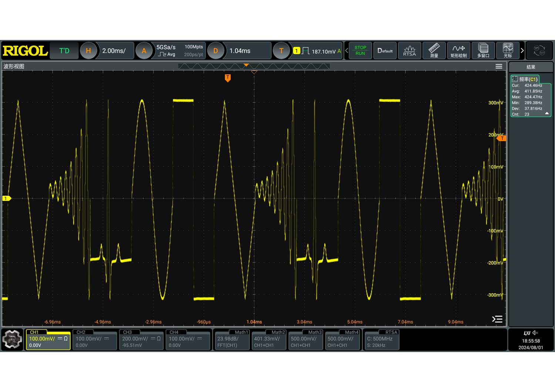Click the waveform position navigation bar
555x392 pixels.
pyautogui.click(x=254, y=66)
